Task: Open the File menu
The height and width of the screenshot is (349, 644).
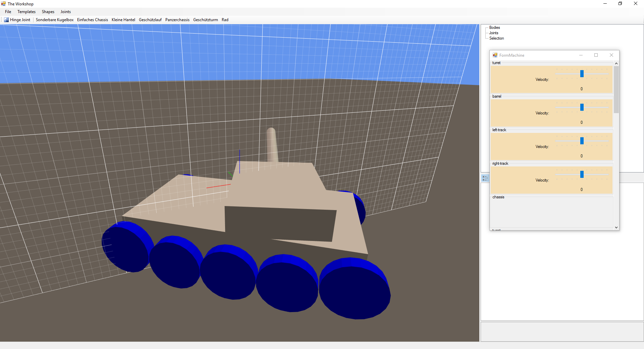Action: (8, 12)
